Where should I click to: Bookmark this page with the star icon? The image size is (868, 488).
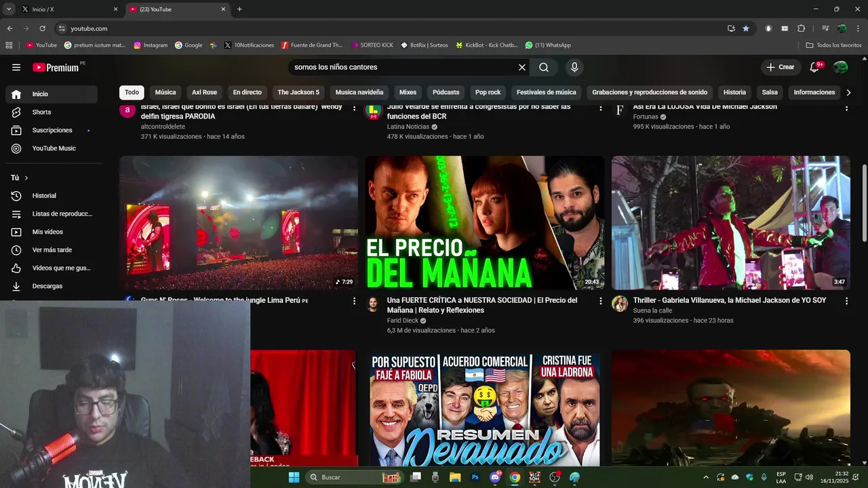click(x=746, y=28)
